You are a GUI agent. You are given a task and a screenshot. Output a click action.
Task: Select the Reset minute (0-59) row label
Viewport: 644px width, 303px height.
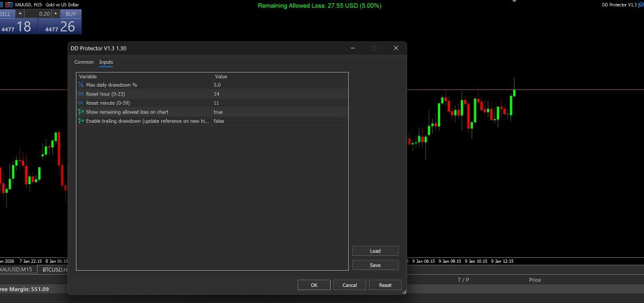click(x=108, y=103)
